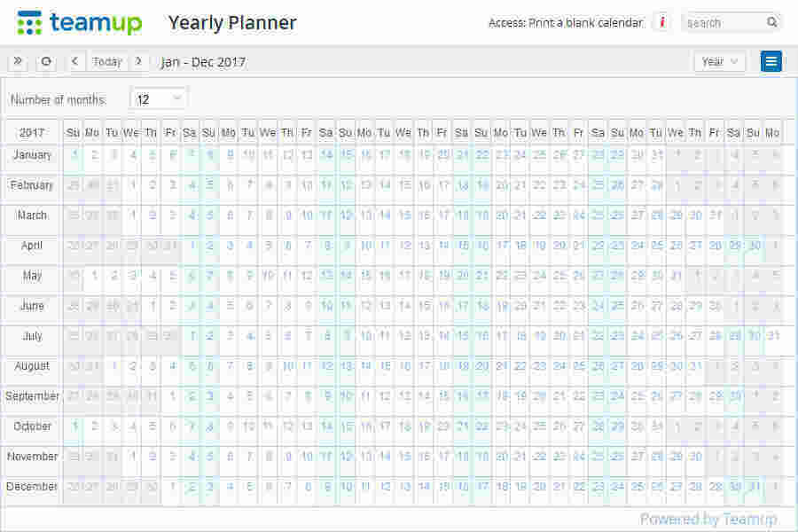Select the January row label

click(32, 155)
